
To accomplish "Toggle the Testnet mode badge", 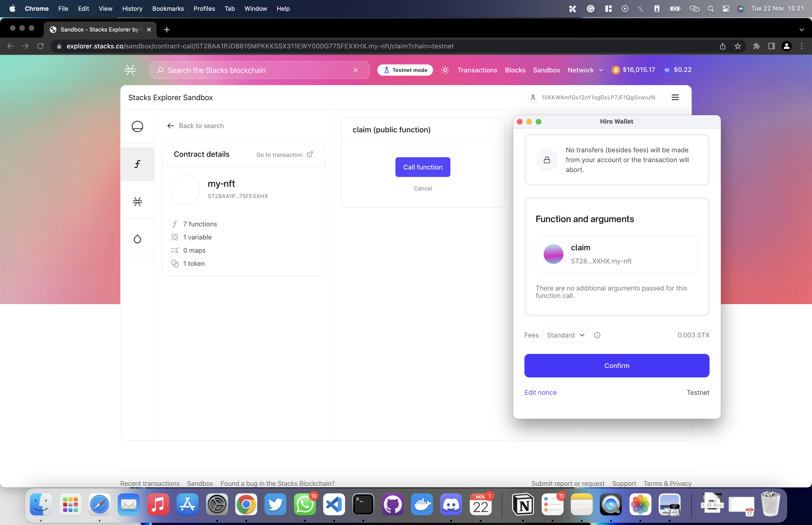I will (x=405, y=70).
